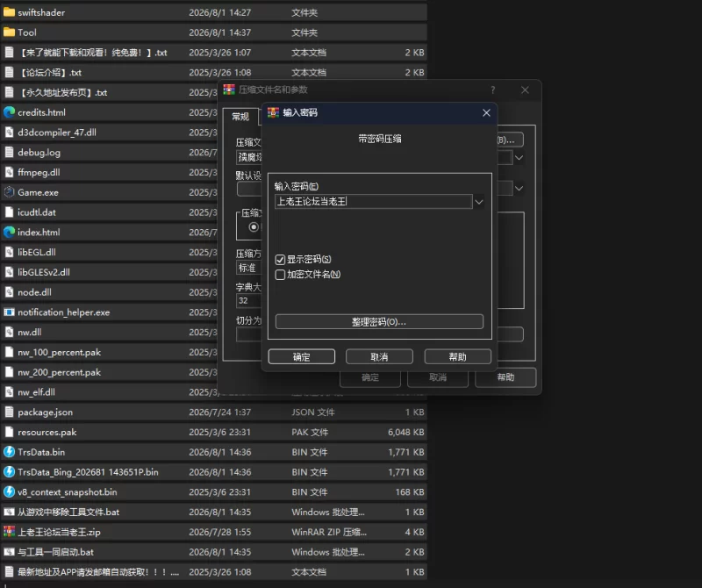Click the icudtl.dat file icon
The image size is (702, 588).
9,212
